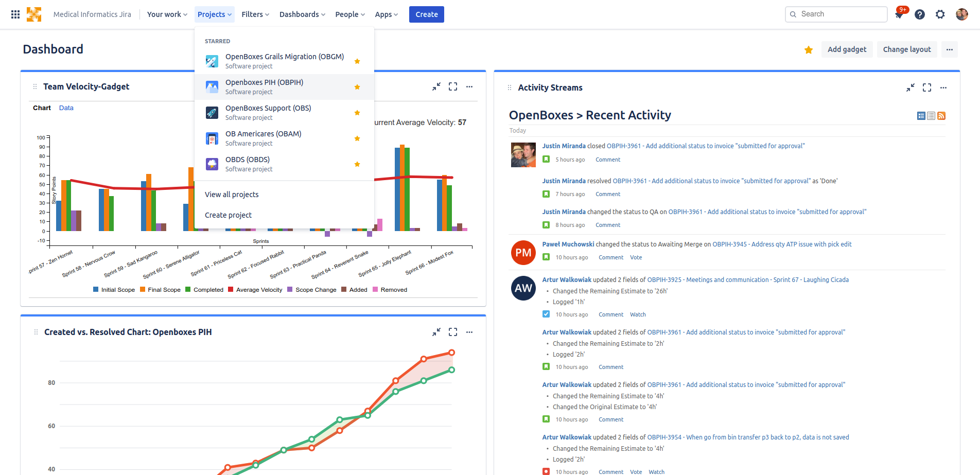The width and height of the screenshot is (980, 475).
Task: Click the Create button
Action: point(427,14)
